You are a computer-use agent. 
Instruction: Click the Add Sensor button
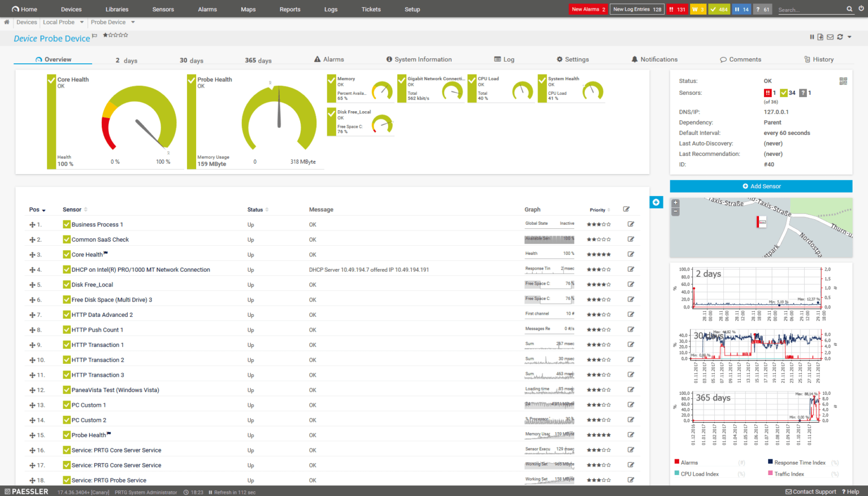pos(761,186)
